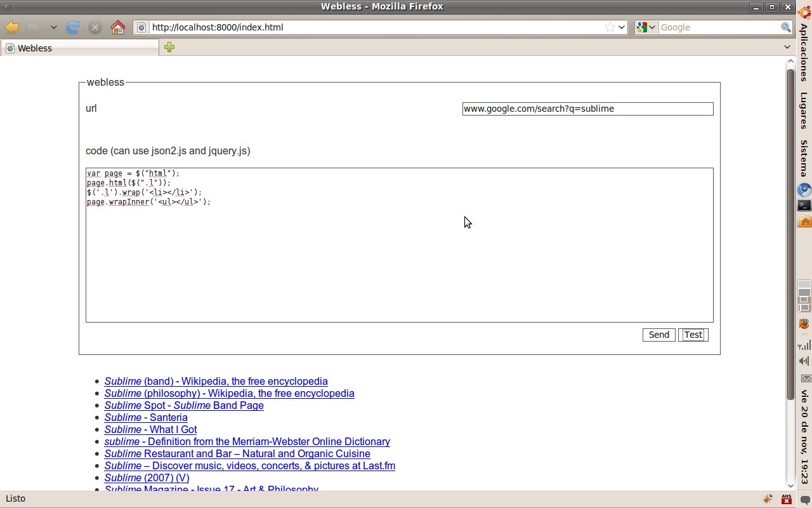Image resolution: width=812 pixels, height=508 pixels.
Task: Open the Home folder launcher in the panel
Action: pyautogui.click(x=804, y=221)
